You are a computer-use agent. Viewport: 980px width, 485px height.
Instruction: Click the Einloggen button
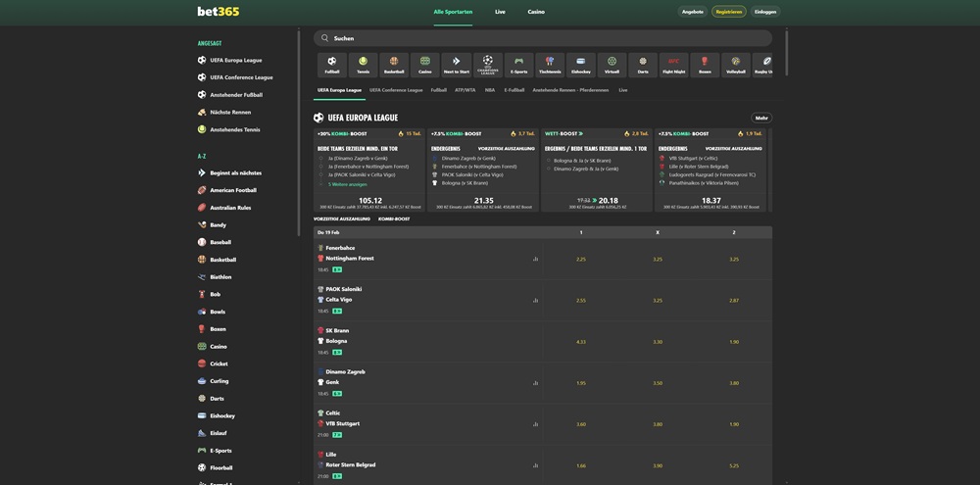pyautogui.click(x=765, y=12)
